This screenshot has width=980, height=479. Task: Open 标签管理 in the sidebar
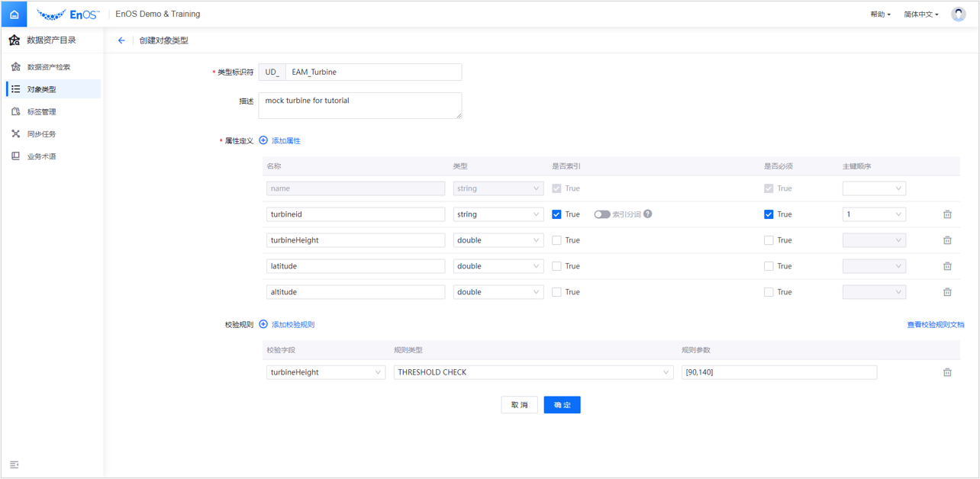[42, 112]
